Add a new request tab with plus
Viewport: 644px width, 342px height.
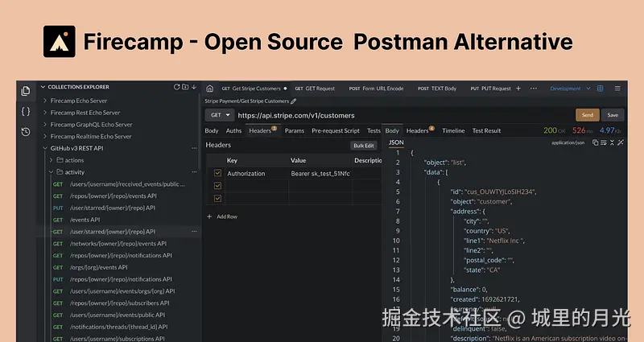pos(518,89)
